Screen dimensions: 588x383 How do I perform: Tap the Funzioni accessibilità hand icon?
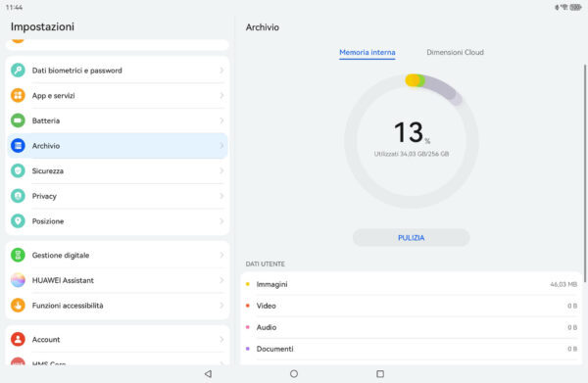coord(18,305)
